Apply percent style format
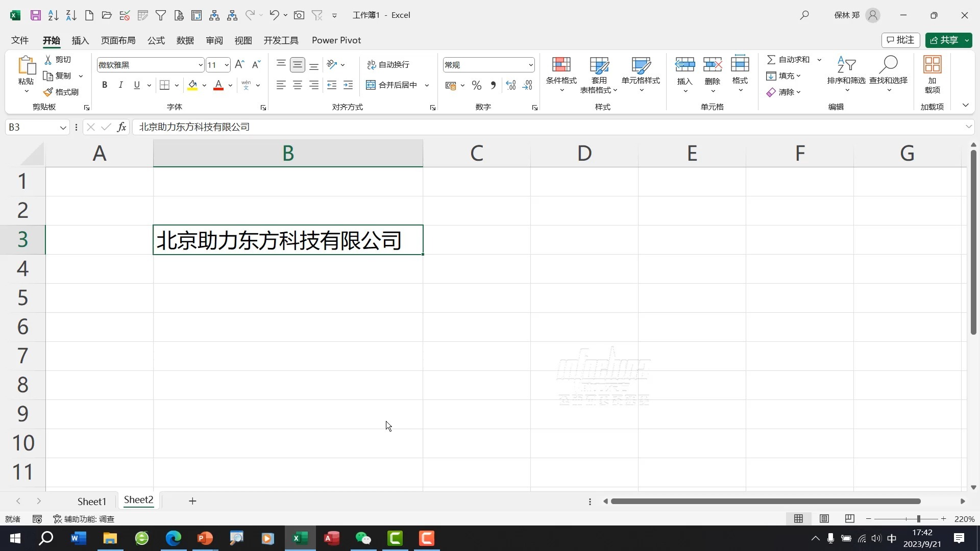Screen dimensions: 980x551 point(476,85)
